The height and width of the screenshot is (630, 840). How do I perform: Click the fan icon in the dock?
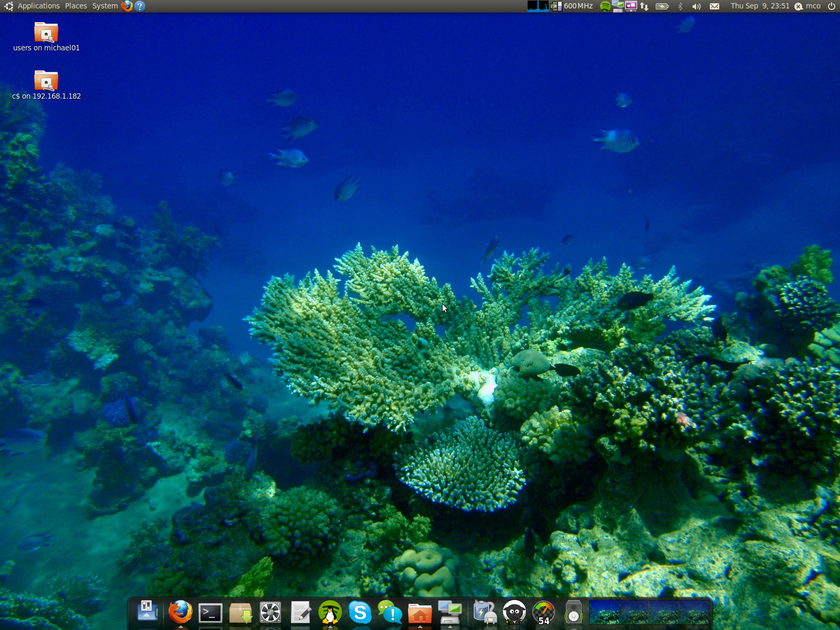point(270,613)
